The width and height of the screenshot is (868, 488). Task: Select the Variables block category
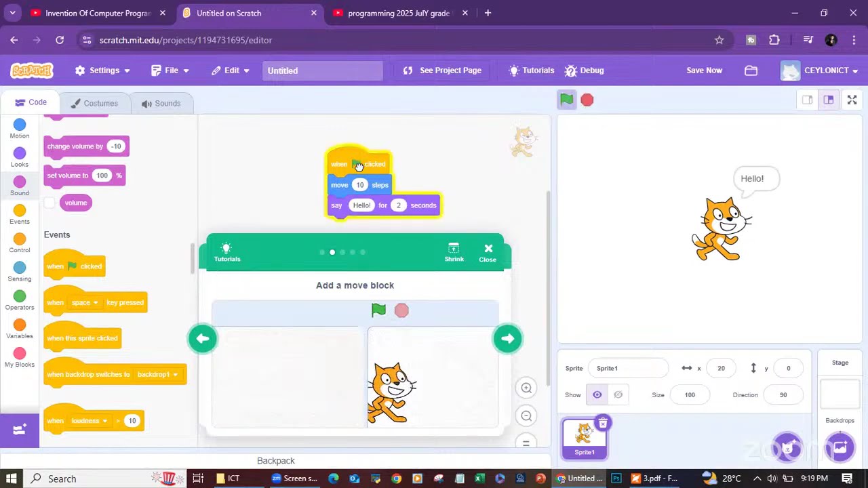(20, 328)
